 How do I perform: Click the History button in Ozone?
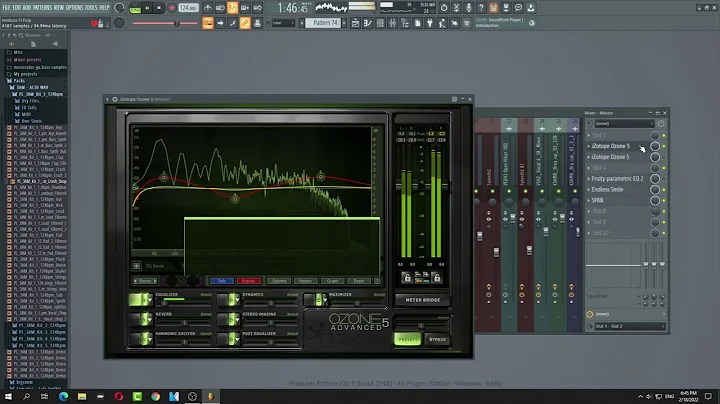pyautogui.click(x=305, y=281)
